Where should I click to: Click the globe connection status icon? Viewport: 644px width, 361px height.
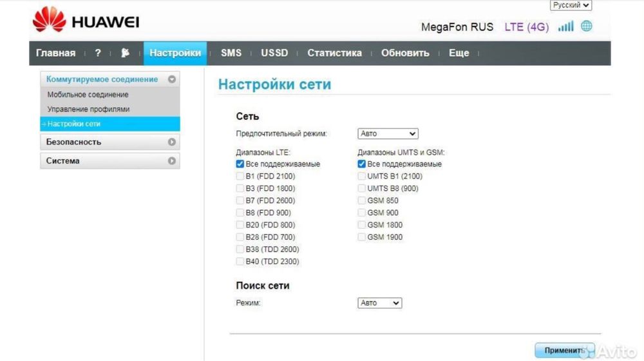(587, 26)
